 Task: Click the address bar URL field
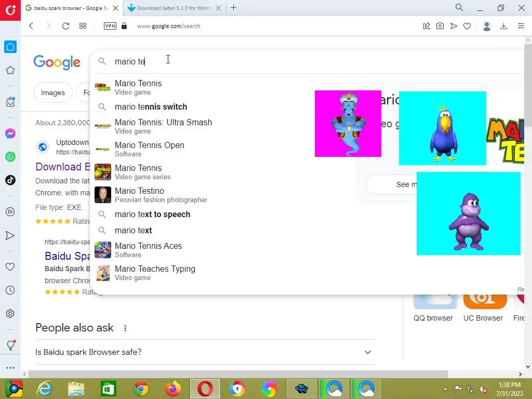pyautogui.click(x=169, y=26)
